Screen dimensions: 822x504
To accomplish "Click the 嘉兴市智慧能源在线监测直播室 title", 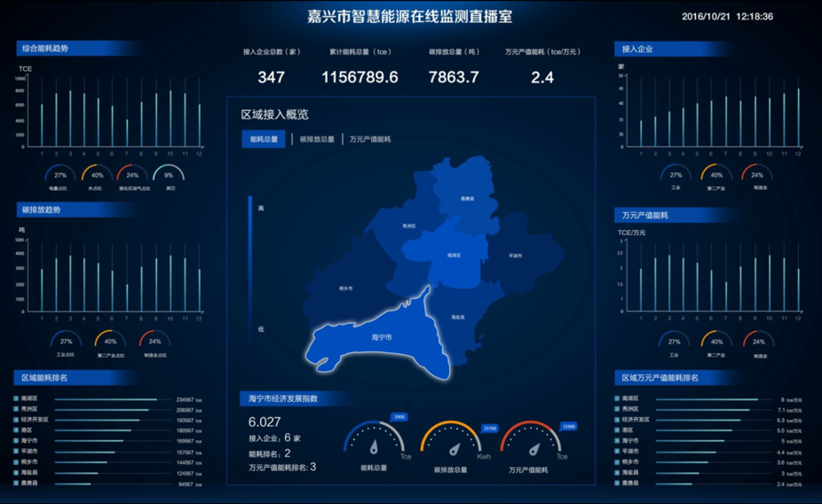I will point(409,16).
